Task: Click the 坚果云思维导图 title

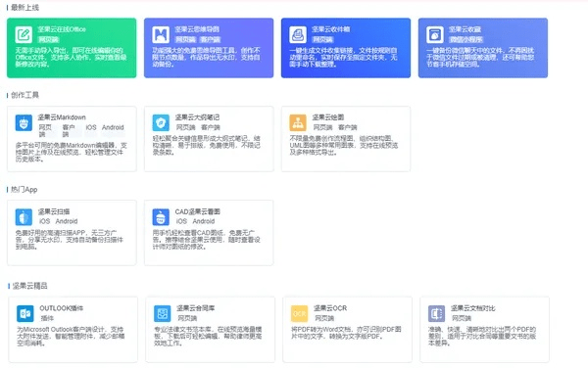Action: click(197, 29)
